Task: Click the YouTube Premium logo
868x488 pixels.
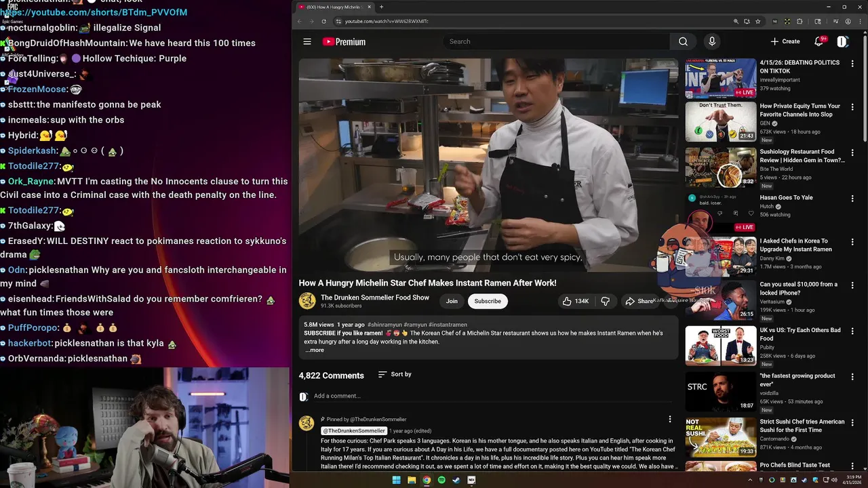Action: 344,41
